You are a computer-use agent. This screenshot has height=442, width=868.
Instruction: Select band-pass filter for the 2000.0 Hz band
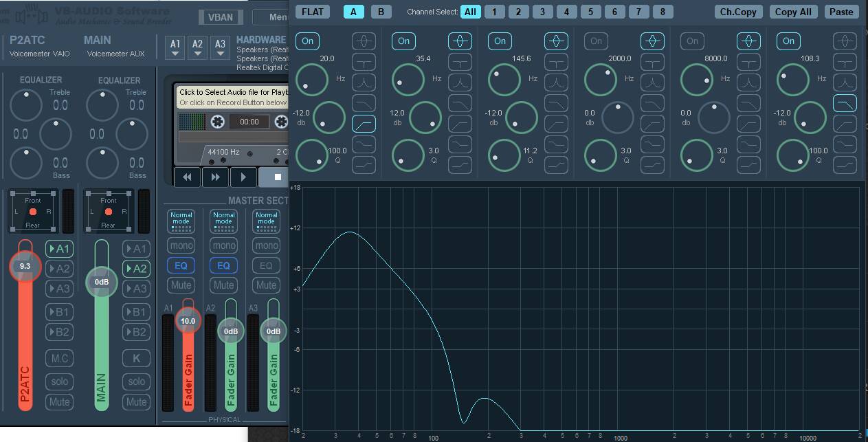tap(653, 82)
